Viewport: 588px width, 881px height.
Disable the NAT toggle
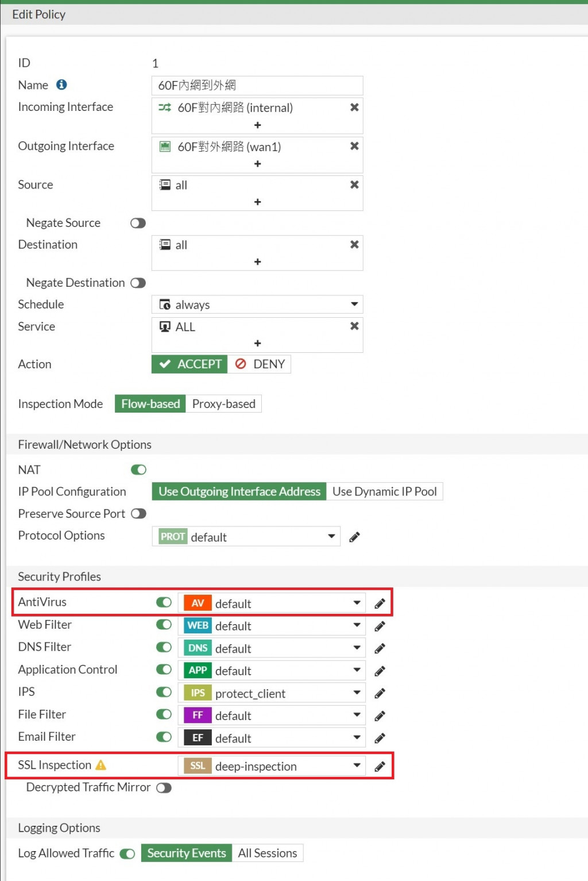click(x=138, y=470)
